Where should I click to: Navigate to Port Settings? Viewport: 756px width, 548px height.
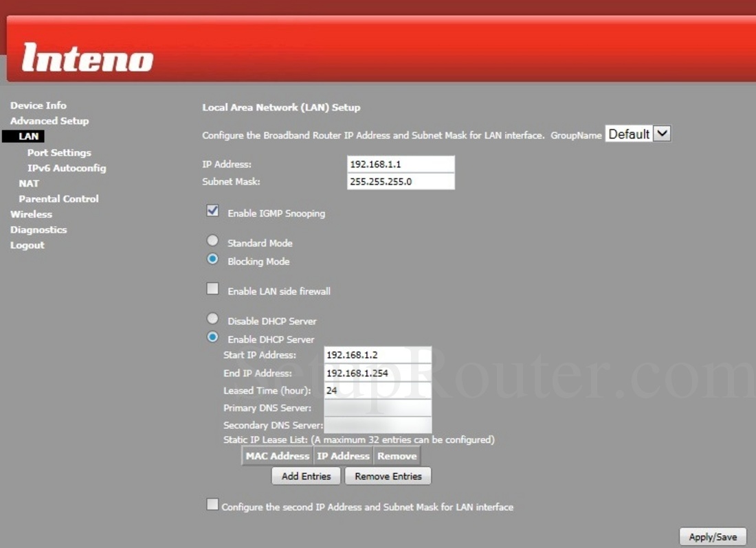click(x=59, y=152)
